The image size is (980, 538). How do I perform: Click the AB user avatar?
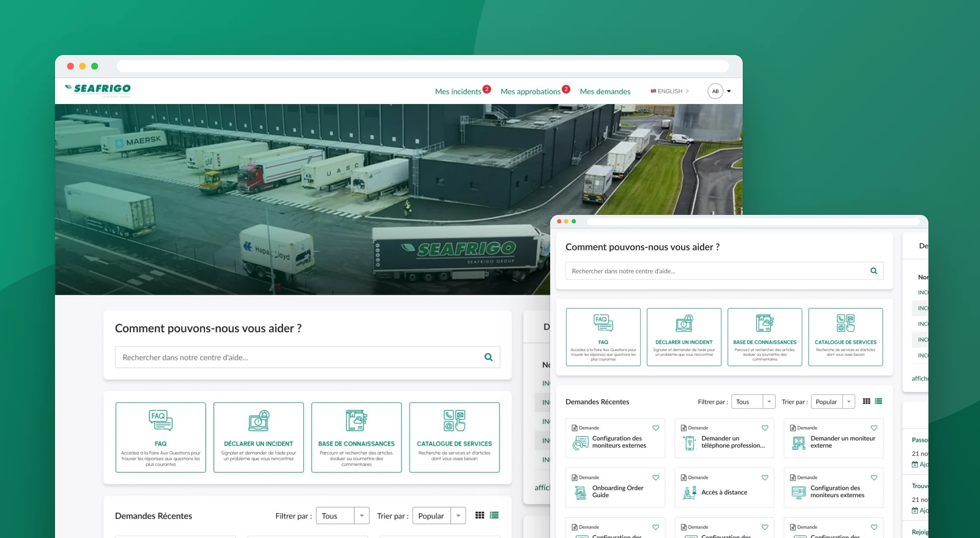click(x=715, y=91)
